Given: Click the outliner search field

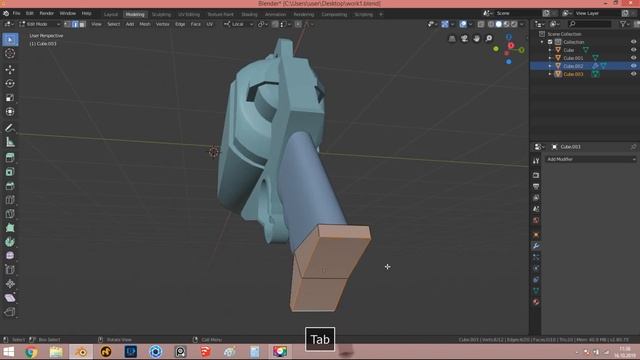Looking at the screenshot, I should click(590, 24).
